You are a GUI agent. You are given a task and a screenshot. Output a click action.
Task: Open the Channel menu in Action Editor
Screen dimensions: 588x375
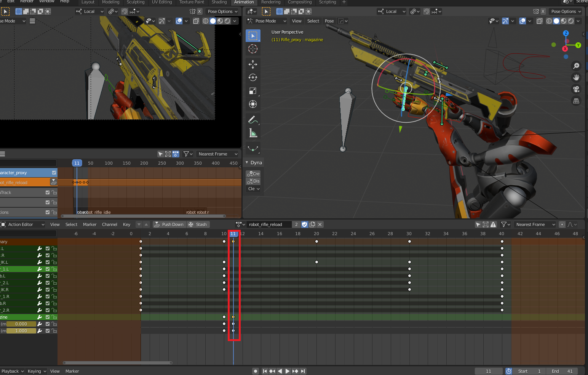pyautogui.click(x=109, y=224)
